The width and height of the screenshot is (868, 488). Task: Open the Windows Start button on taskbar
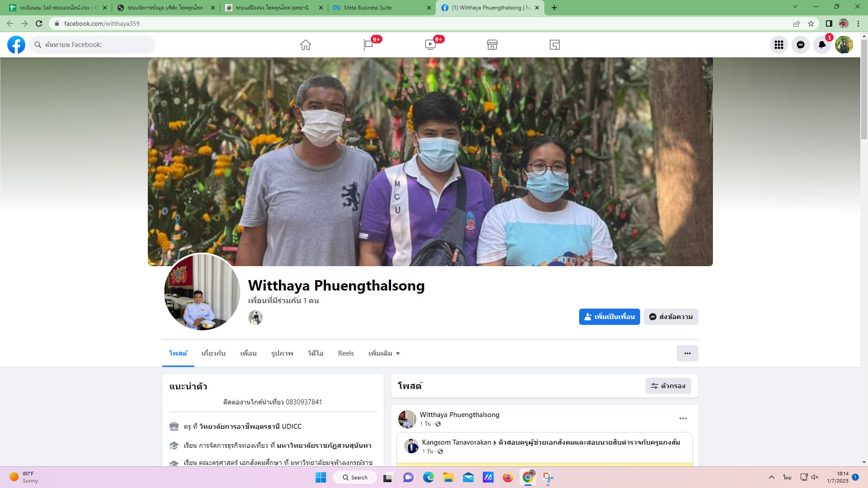321,478
